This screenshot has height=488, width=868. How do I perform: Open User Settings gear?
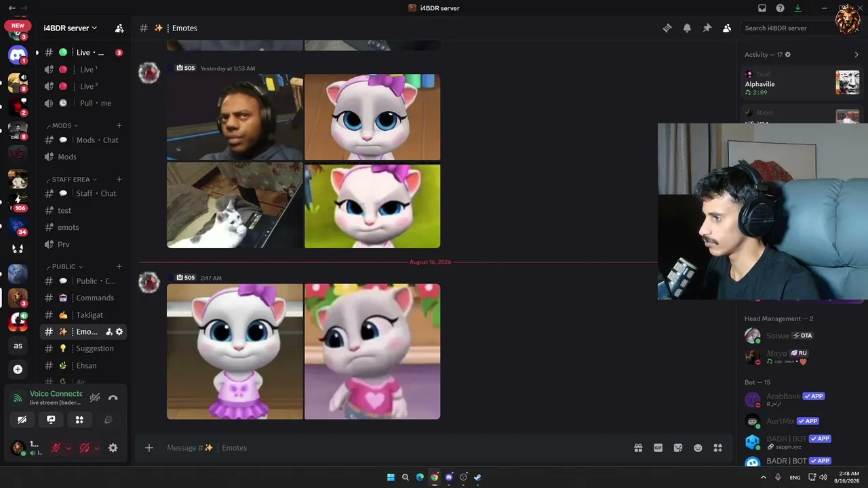point(113,448)
